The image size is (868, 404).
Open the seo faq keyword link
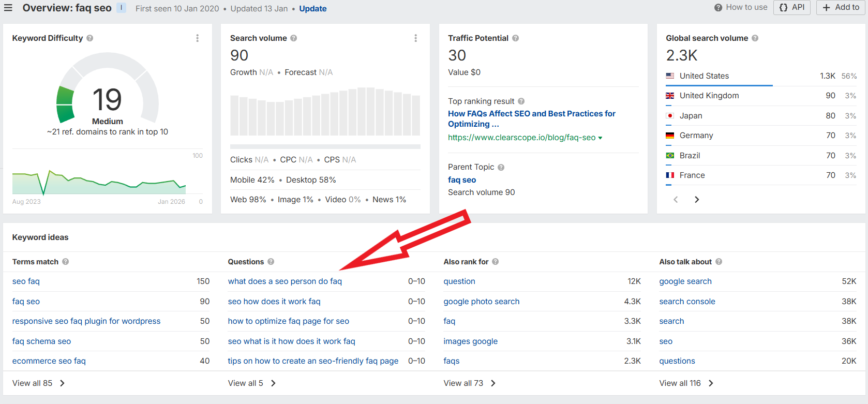[26, 281]
